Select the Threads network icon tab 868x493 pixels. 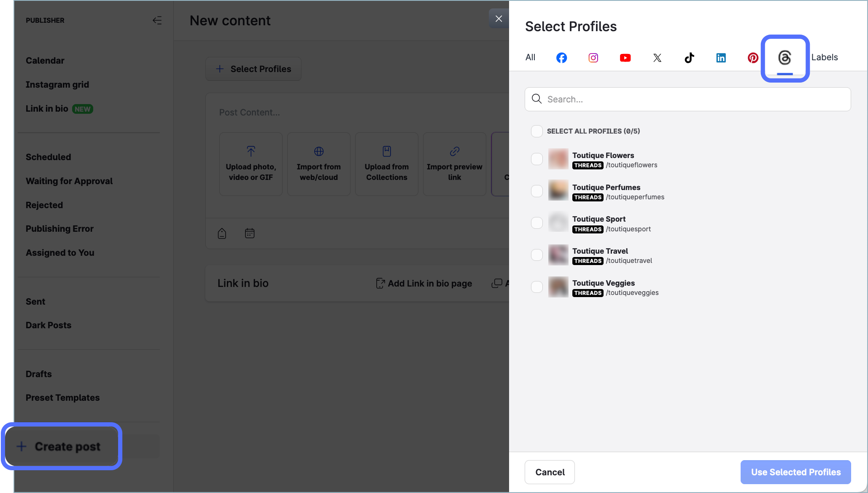[784, 58]
